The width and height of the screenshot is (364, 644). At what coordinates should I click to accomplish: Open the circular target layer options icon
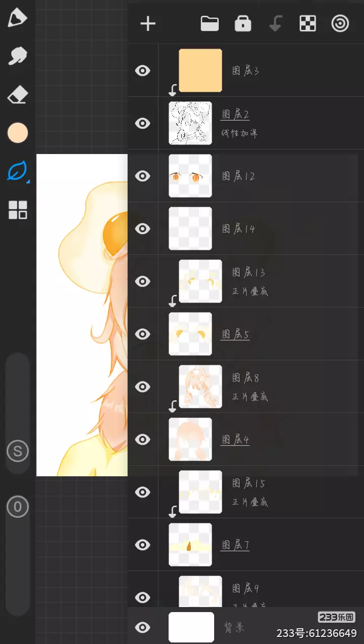pyautogui.click(x=340, y=23)
